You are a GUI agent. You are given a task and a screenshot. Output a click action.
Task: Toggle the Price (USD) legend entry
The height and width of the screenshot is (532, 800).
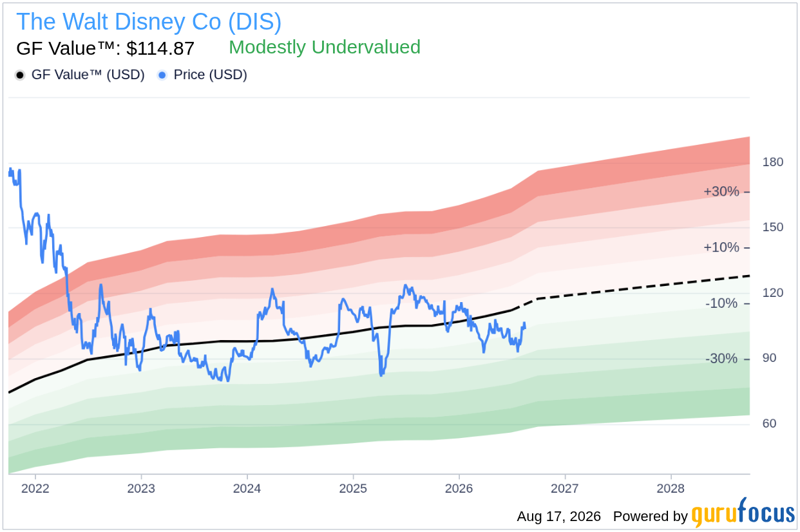tap(202, 75)
